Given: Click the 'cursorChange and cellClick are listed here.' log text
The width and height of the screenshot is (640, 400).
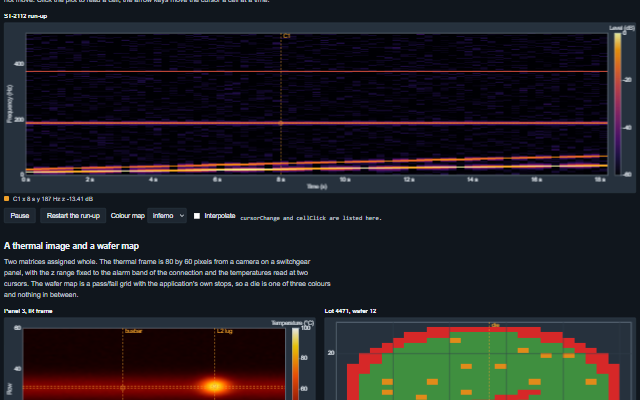Looking at the screenshot, I should pos(311,218).
